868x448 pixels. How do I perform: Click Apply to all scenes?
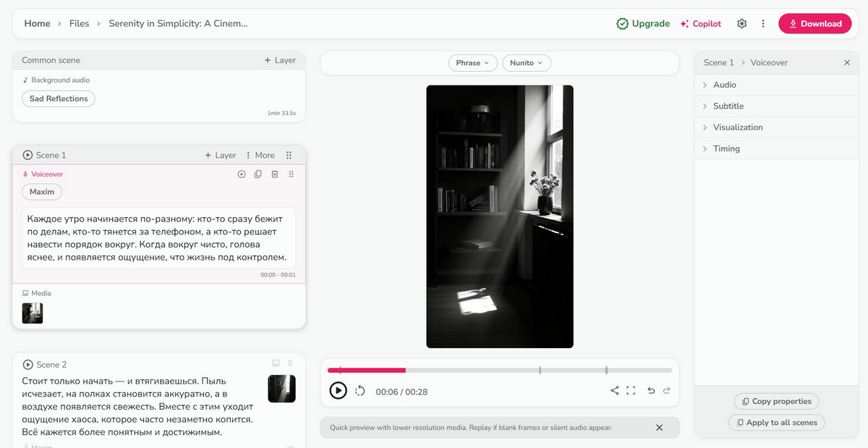tap(776, 423)
